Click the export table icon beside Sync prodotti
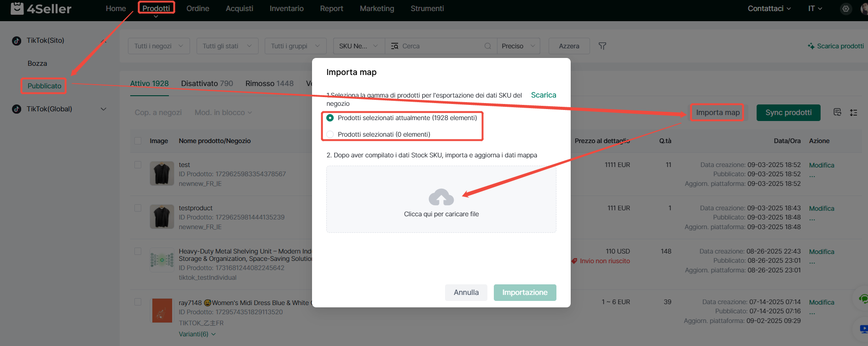This screenshot has width=868, height=346. click(x=837, y=112)
